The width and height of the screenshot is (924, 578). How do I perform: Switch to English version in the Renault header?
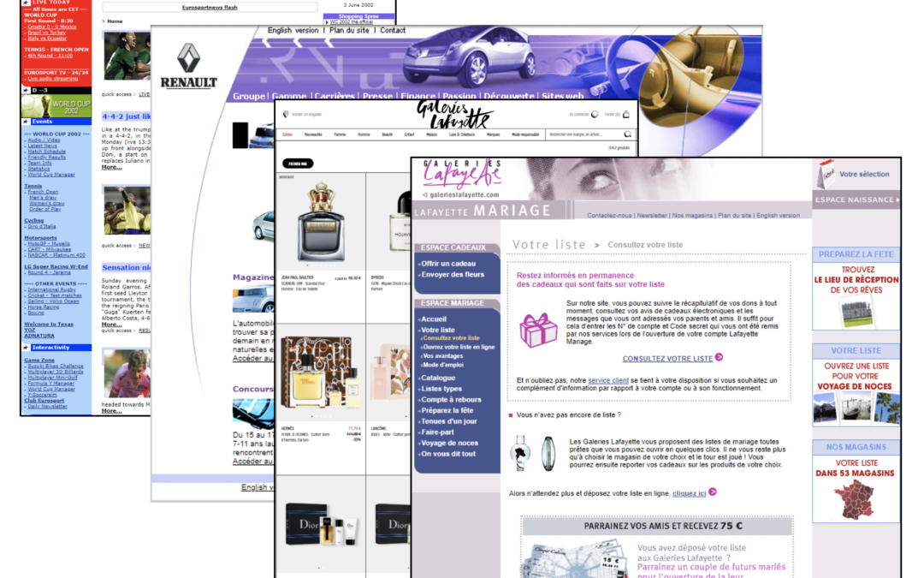[293, 30]
